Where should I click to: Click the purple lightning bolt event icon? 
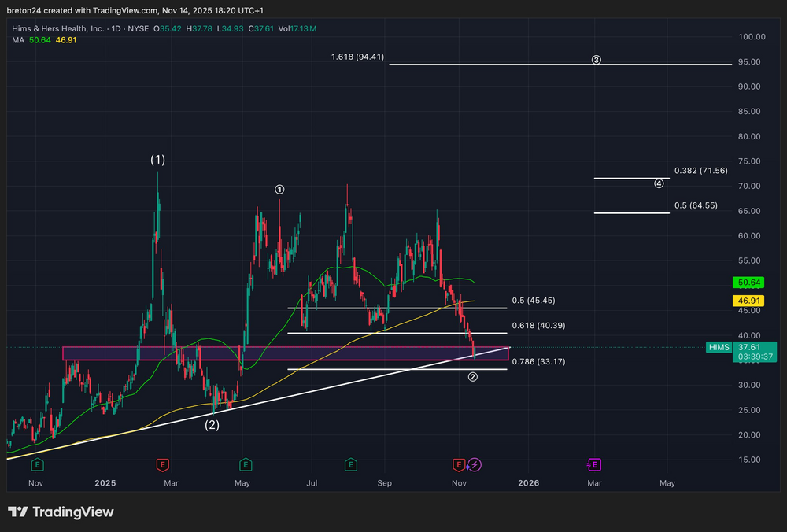point(475,464)
